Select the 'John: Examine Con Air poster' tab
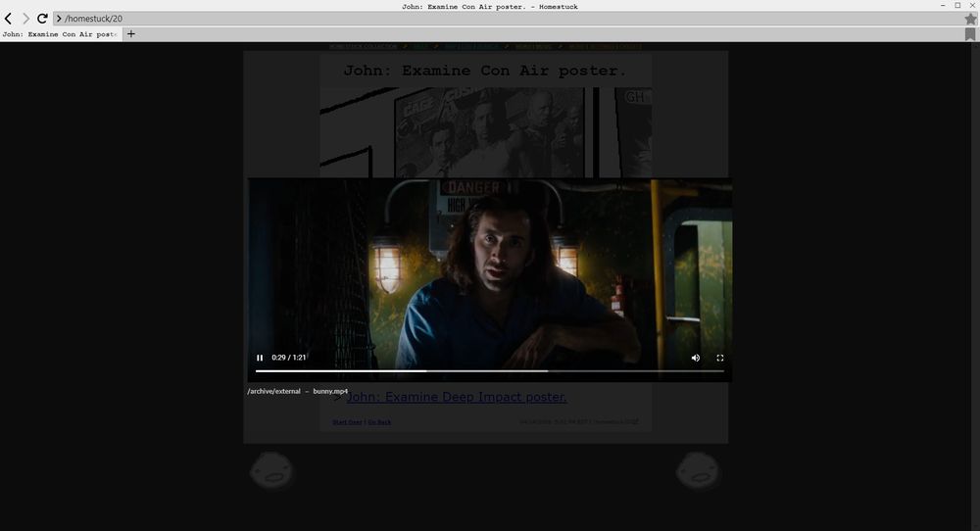The height and width of the screenshot is (531, 980). (60, 34)
